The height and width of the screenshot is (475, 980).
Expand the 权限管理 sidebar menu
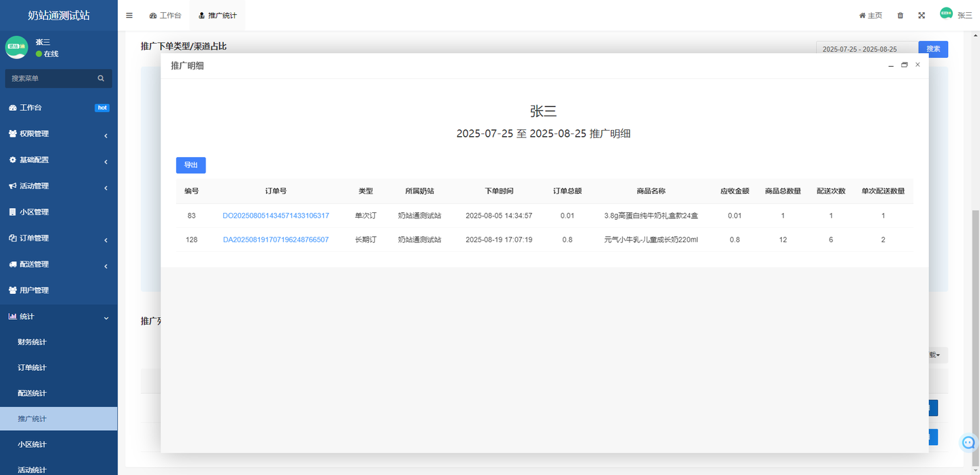[x=59, y=134]
